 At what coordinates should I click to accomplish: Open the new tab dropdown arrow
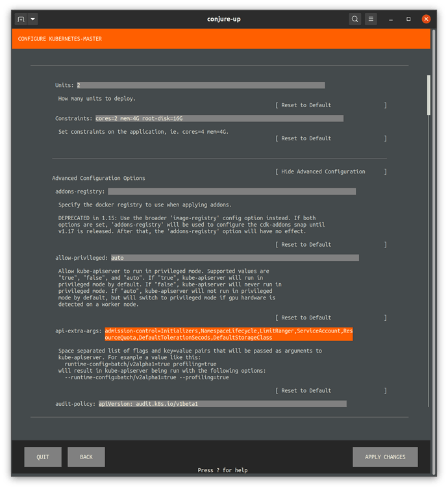[x=32, y=19]
